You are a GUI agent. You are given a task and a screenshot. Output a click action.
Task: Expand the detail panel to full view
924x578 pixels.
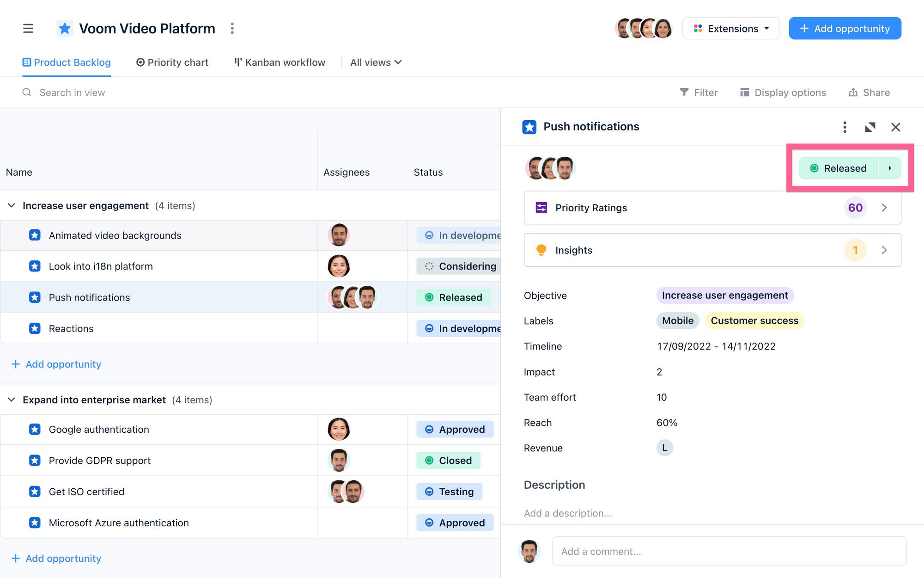click(870, 127)
